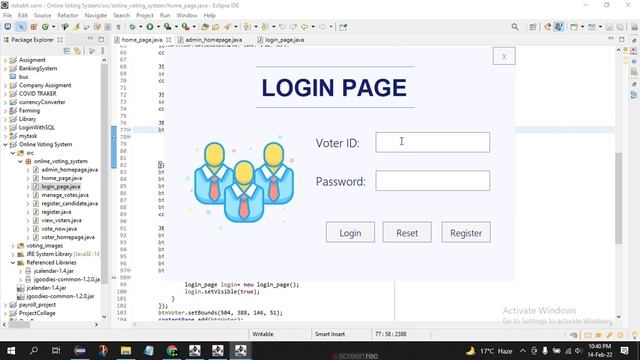Click the Search magnifier icon at toolbar right
640x360 pixels.
[515, 27]
